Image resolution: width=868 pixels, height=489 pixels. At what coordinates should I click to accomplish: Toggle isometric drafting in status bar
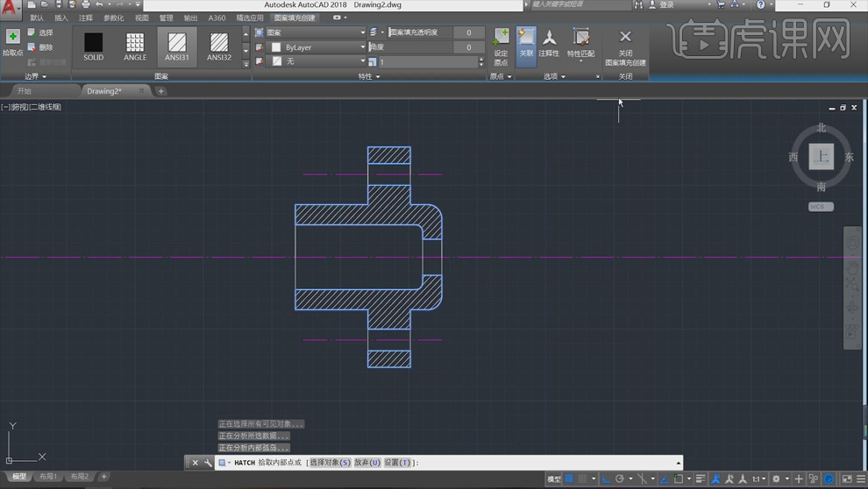(x=642, y=479)
